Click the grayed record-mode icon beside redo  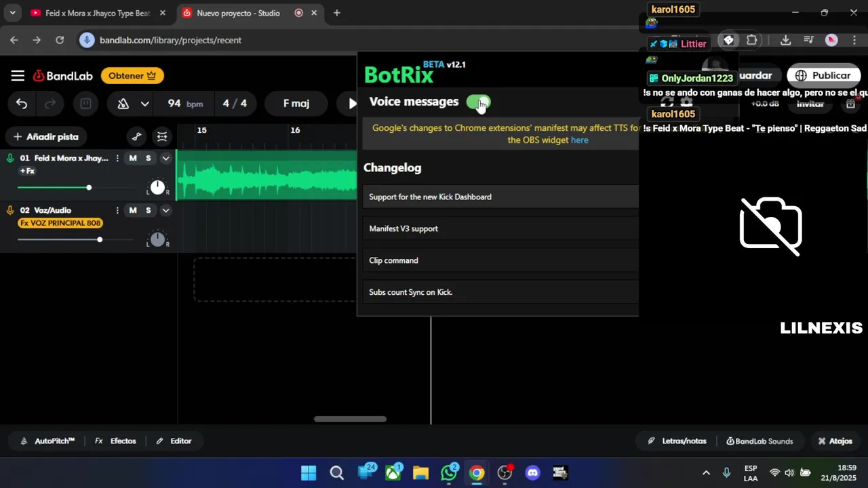[85, 104]
